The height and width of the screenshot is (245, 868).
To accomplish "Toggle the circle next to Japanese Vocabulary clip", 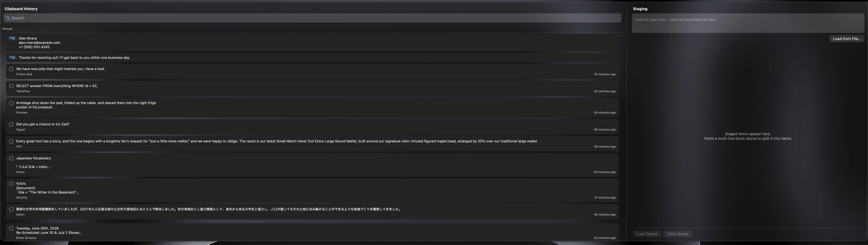I will [x=11, y=159].
